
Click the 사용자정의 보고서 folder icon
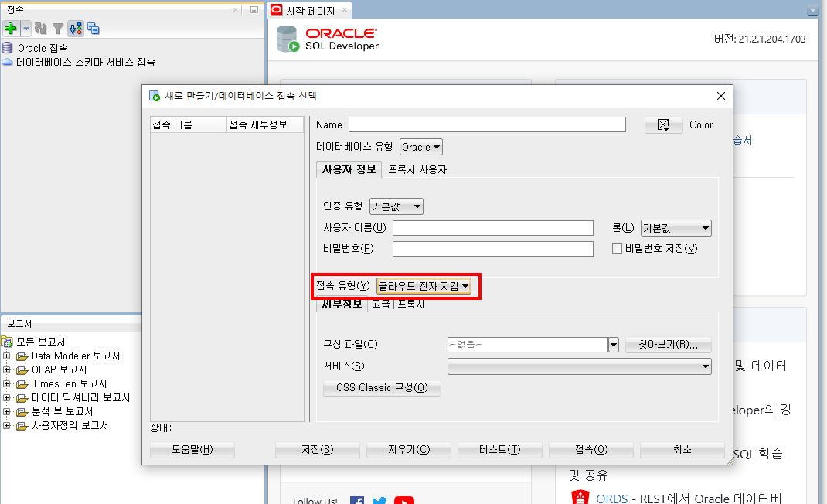pos(22,425)
